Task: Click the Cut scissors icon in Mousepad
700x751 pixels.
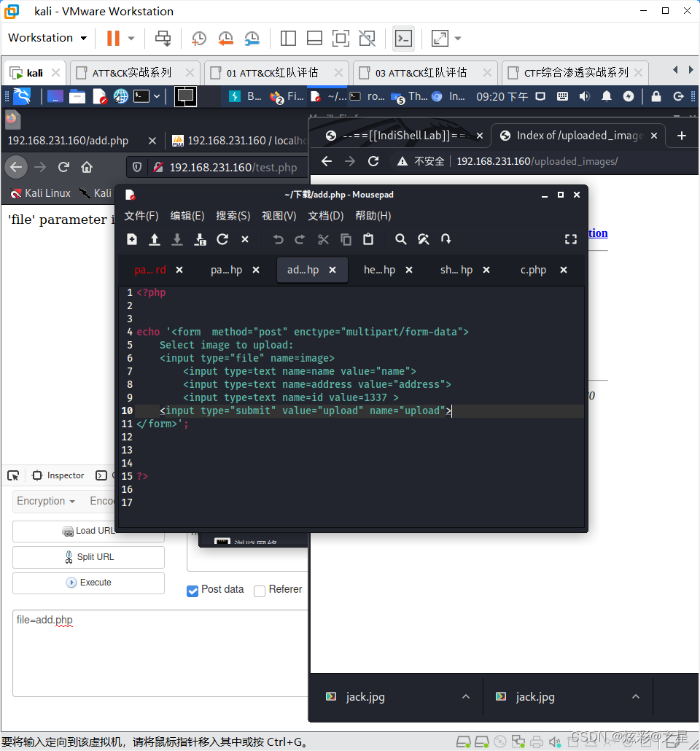Action: tap(324, 239)
